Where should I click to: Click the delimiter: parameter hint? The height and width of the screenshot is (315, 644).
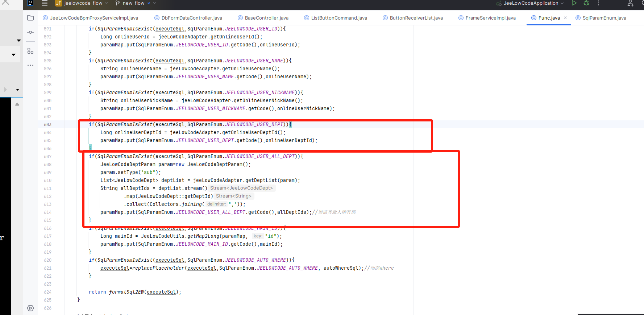pos(216,204)
